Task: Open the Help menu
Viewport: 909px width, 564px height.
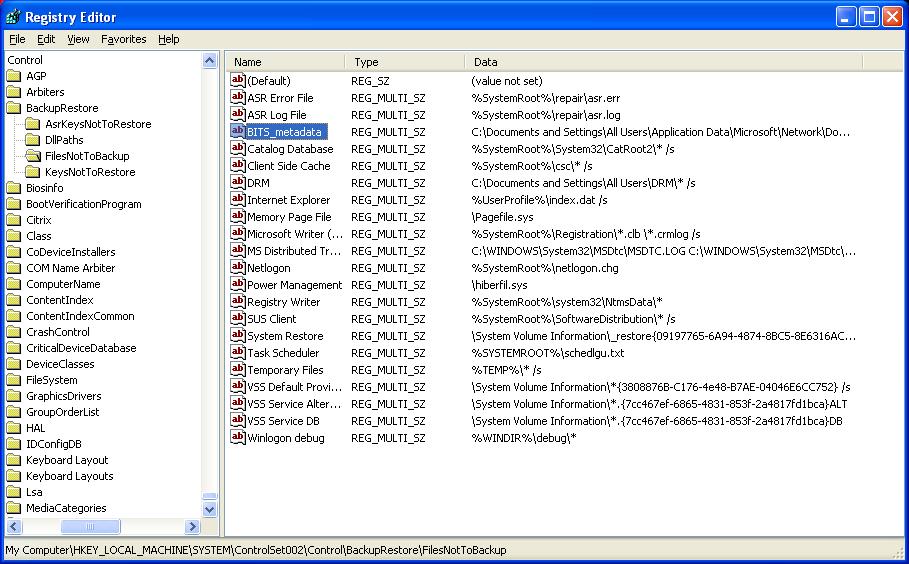Action: [x=169, y=39]
